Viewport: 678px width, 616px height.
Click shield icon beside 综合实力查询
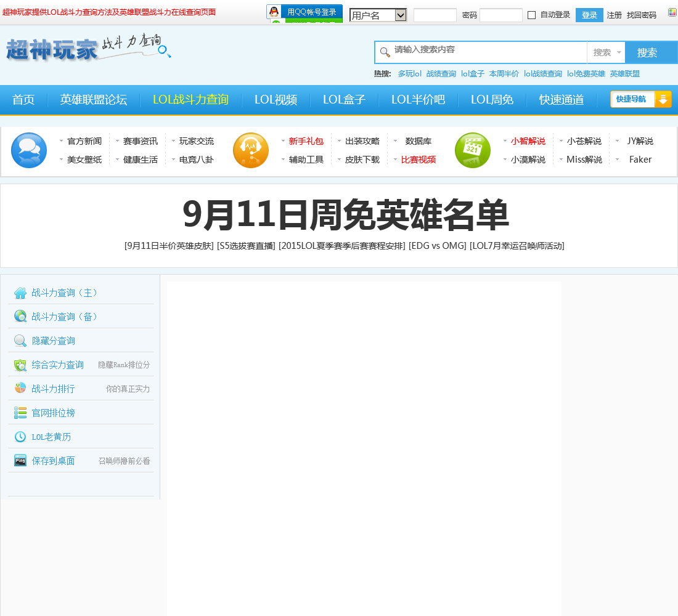20,365
